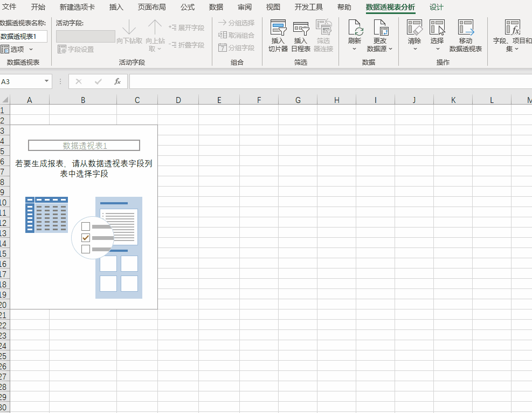Click the 数据透视表1 placeholder title box
Image resolution: width=532 pixels, height=413 pixels.
pos(84,145)
